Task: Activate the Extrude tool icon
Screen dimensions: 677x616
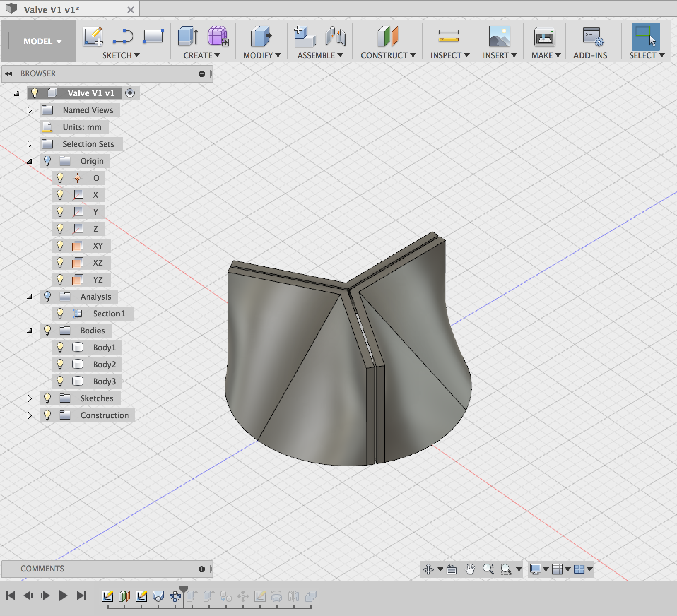Action: [188, 36]
